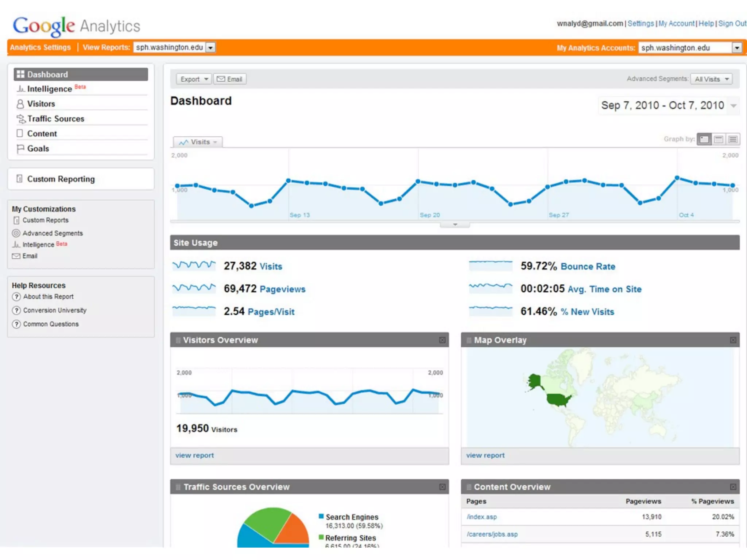Switch the Graph by to month view
Screen dimensions: 747x560
click(733, 139)
